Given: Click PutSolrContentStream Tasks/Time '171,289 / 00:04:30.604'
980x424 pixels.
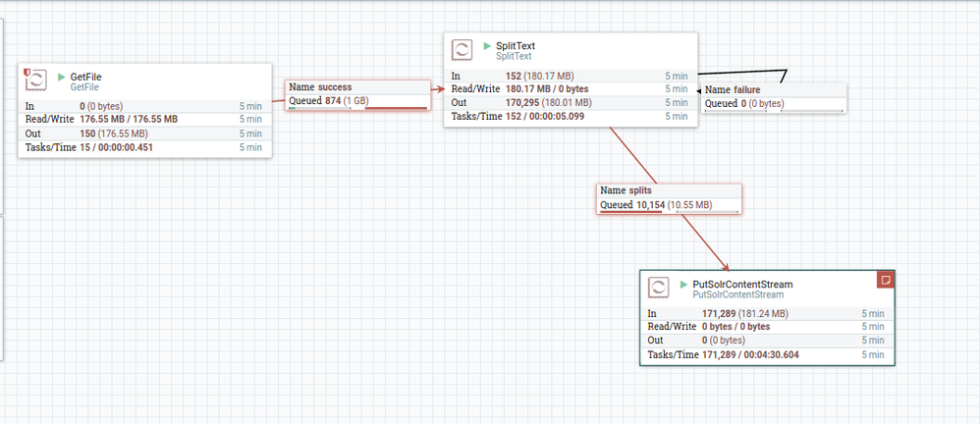Looking at the screenshot, I should (750, 354).
